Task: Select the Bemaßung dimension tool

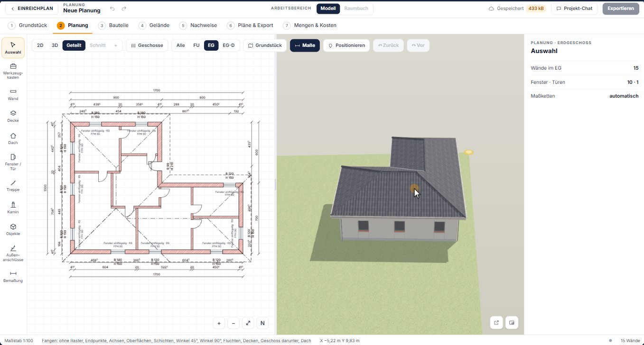Action: click(13, 276)
